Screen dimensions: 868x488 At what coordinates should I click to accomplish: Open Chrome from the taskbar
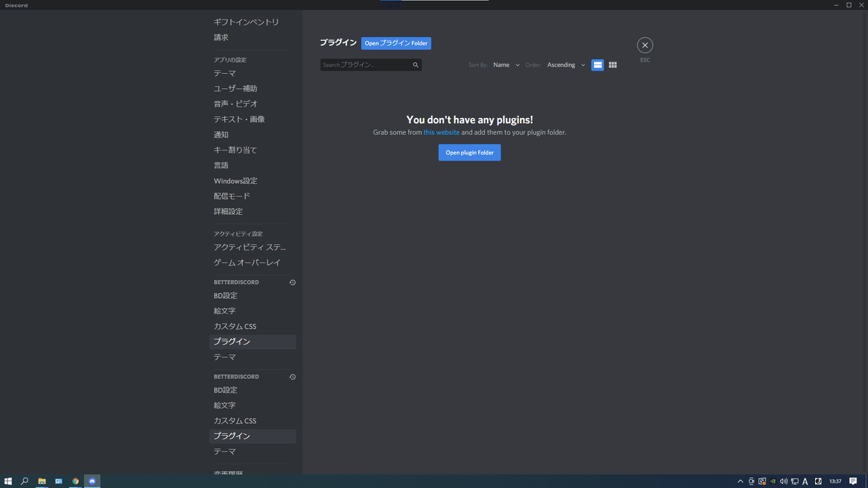click(x=75, y=481)
